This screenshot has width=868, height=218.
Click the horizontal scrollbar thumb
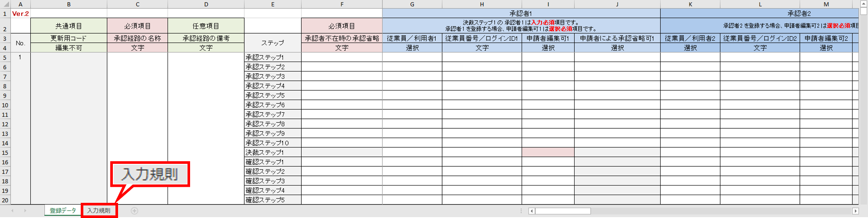[x=562, y=211]
